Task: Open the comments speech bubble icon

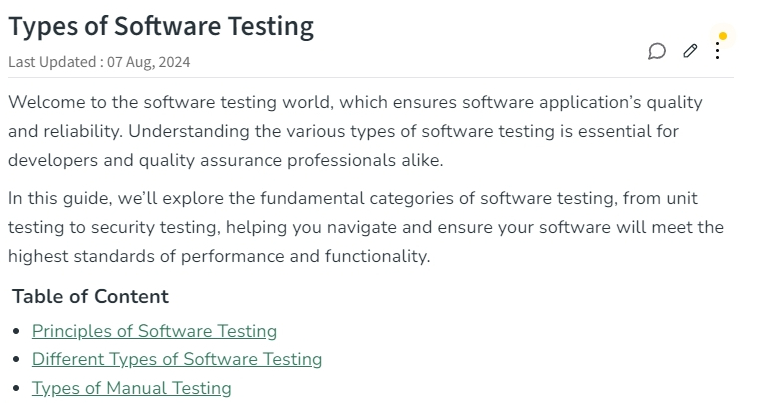Action: tap(657, 51)
